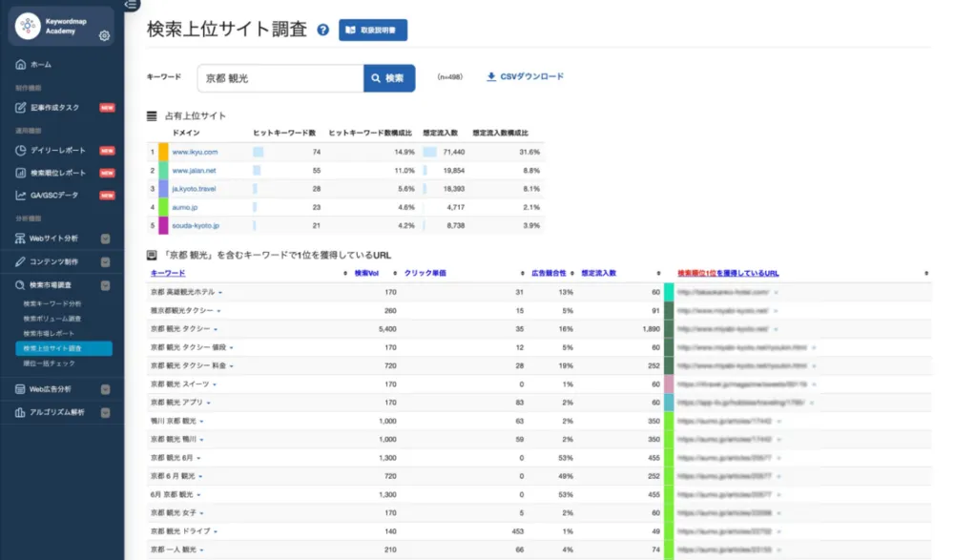Click the 検索順位レポート bar chart icon

click(20, 173)
